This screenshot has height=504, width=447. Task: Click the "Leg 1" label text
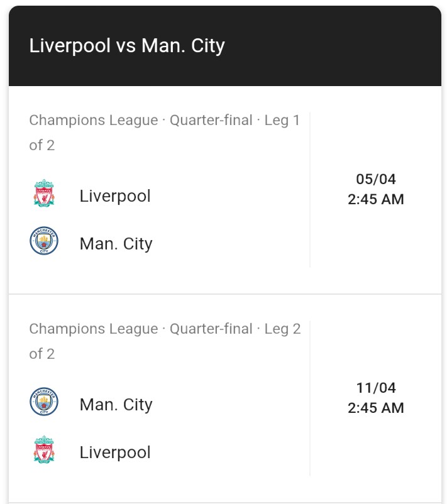pyautogui.click(x=282, y=120)
